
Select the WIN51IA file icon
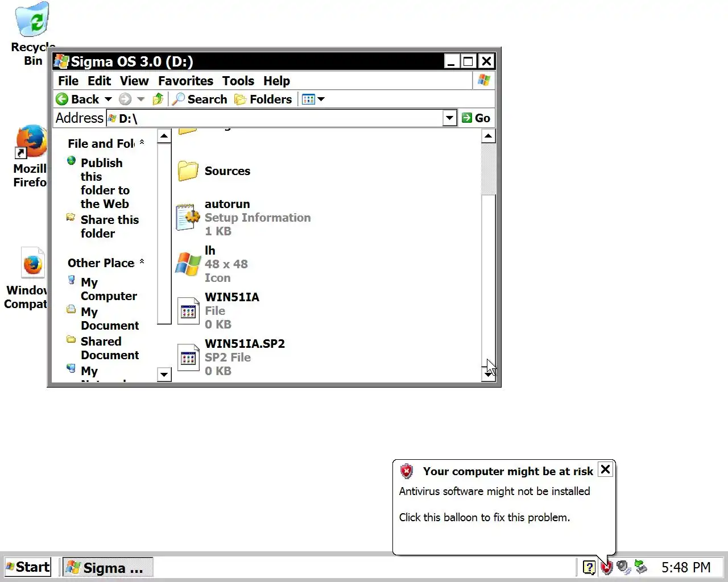click(188, 310)
